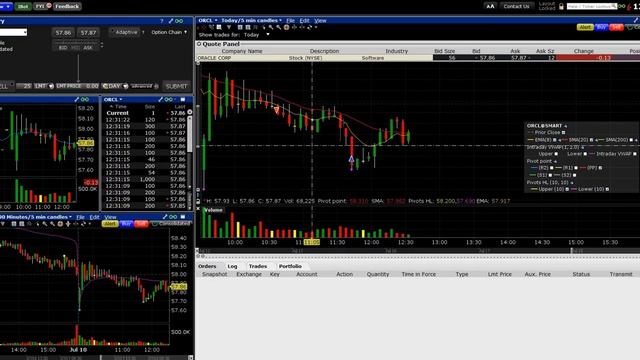Open the File menu of main chart
Image resolution: width=640 pixels, height=360 pixels.
pyautogui.click(x=290, y=20)
